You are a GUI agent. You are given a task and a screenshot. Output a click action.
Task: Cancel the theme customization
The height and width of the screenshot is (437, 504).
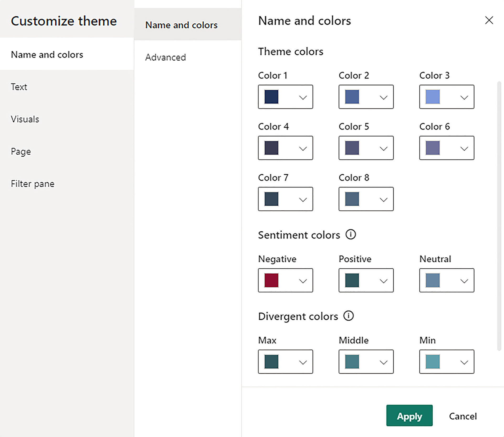point(463,416)
